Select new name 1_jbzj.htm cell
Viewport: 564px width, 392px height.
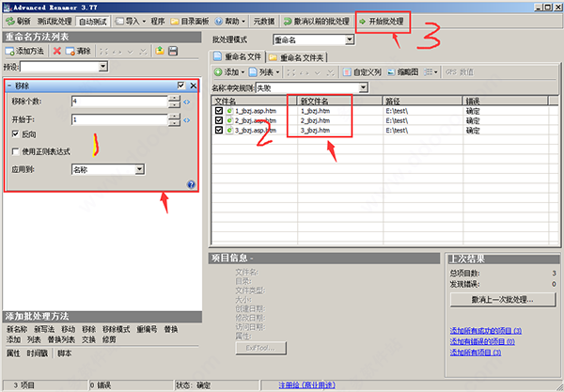tap(315, 111)
